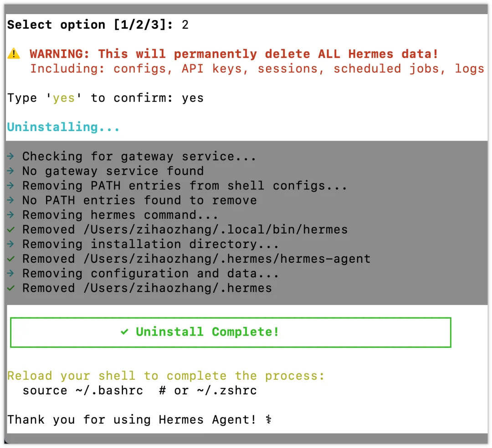Screen dimensions: 492x448
Task: Click the arrow beside Checking for gateway service
Action: (10, 157)
